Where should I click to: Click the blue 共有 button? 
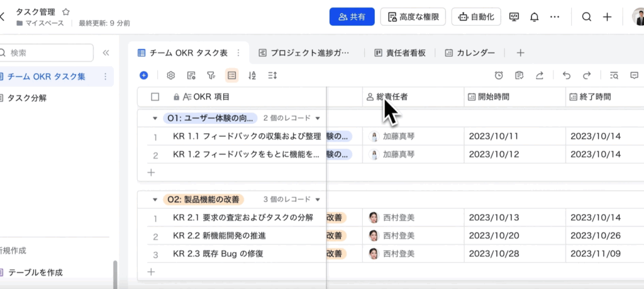coord(352,17)
